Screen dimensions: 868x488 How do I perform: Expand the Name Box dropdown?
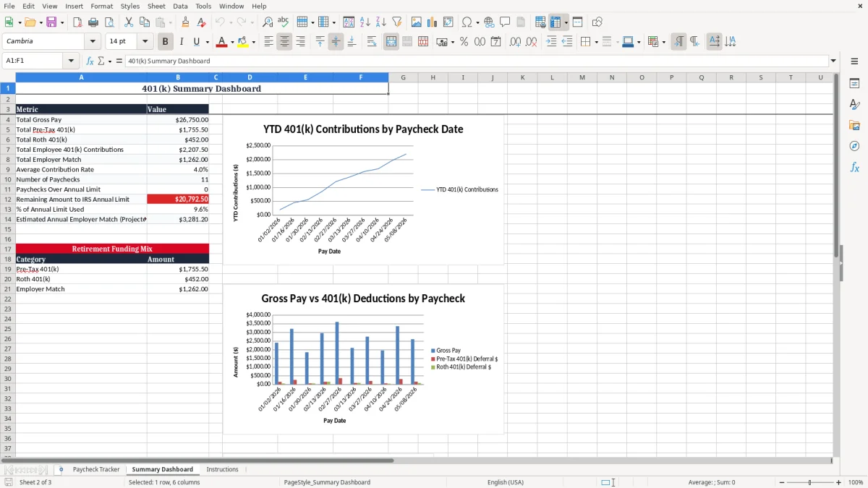[x=71, y=61]
